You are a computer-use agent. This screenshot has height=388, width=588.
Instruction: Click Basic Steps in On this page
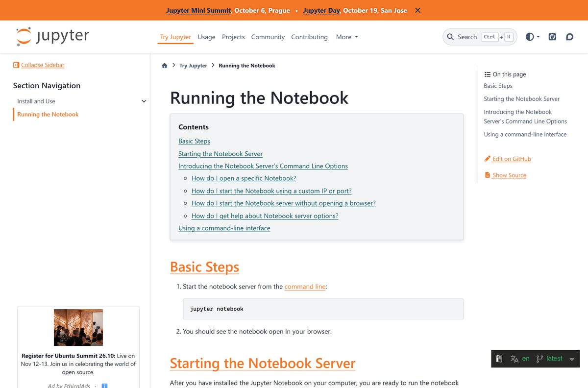498,86
